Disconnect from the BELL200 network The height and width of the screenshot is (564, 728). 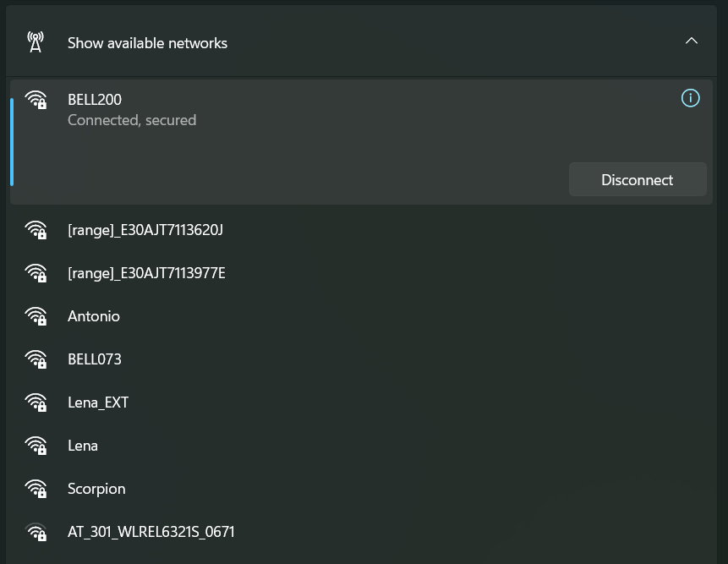(x=637, y=179)
